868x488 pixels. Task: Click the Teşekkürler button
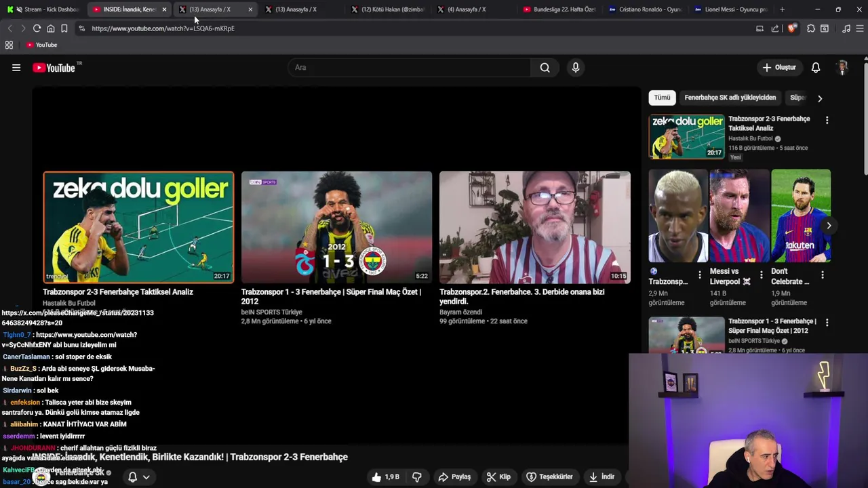coord(550,477)
